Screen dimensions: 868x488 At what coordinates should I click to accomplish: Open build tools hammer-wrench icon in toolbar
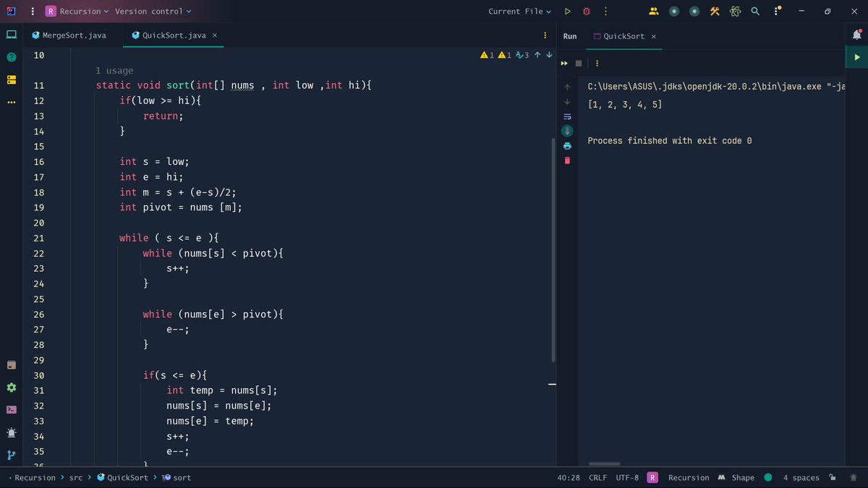pos(715,11)
